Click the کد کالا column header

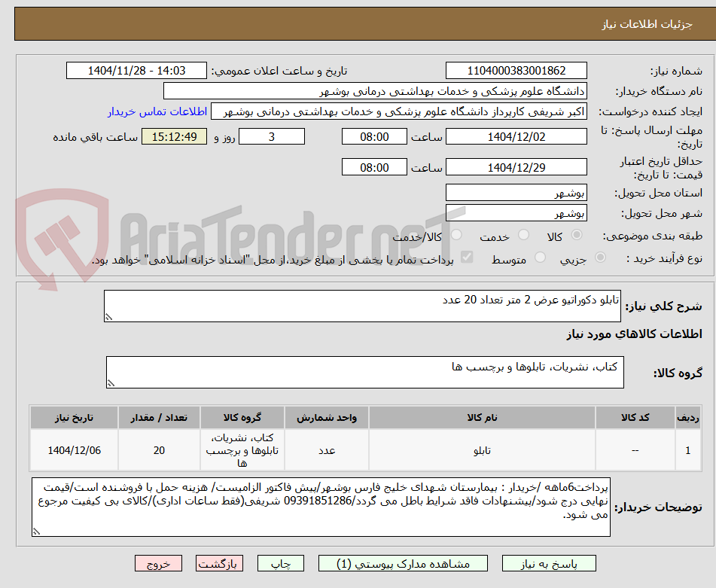pos(635,418)
